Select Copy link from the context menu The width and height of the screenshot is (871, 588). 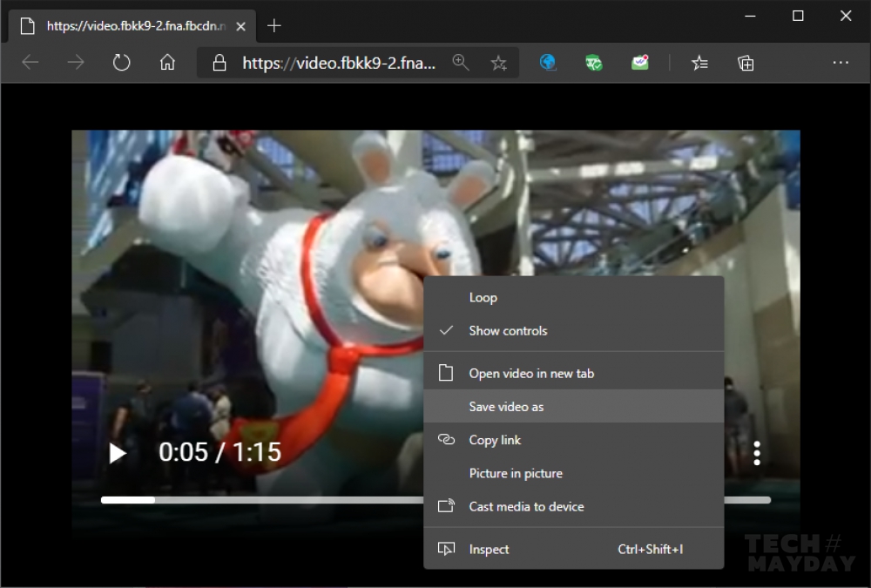[x=574, y=440]
